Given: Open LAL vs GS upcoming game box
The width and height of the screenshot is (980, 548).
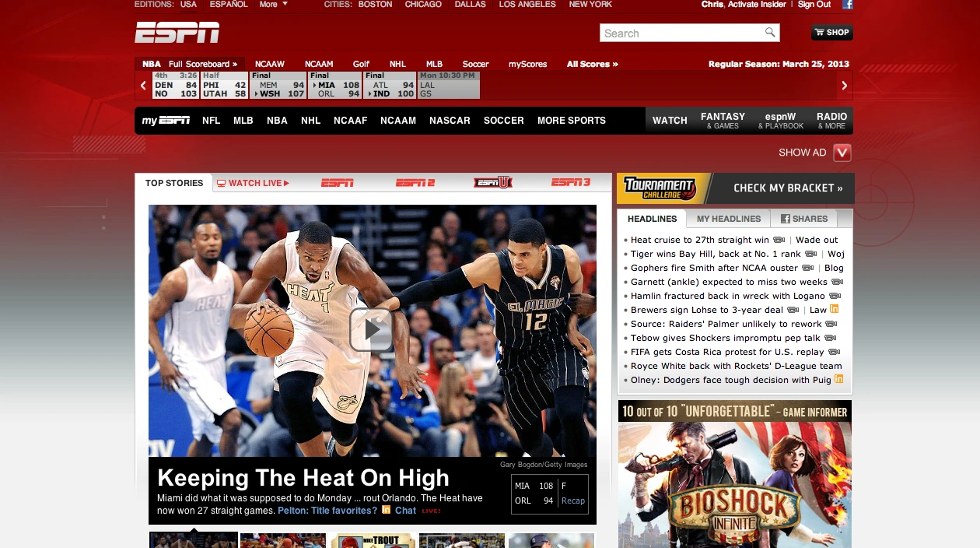Looking at the screenshot, I should [x=449, y=85].
